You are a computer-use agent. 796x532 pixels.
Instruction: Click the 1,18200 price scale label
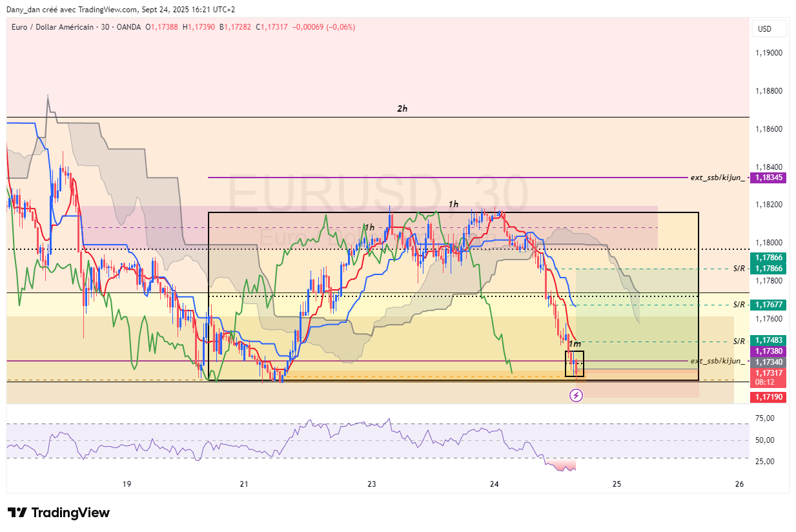768,205
